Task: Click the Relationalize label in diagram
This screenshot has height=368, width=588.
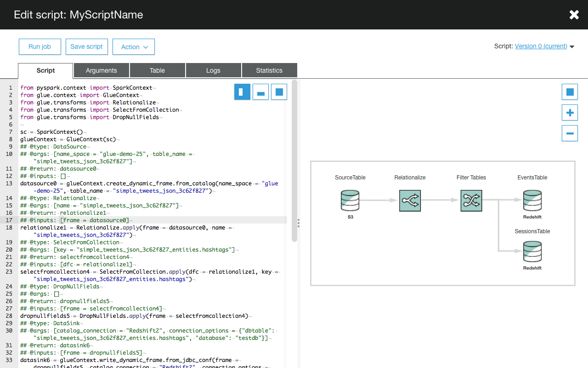Action: coord(410,178)
